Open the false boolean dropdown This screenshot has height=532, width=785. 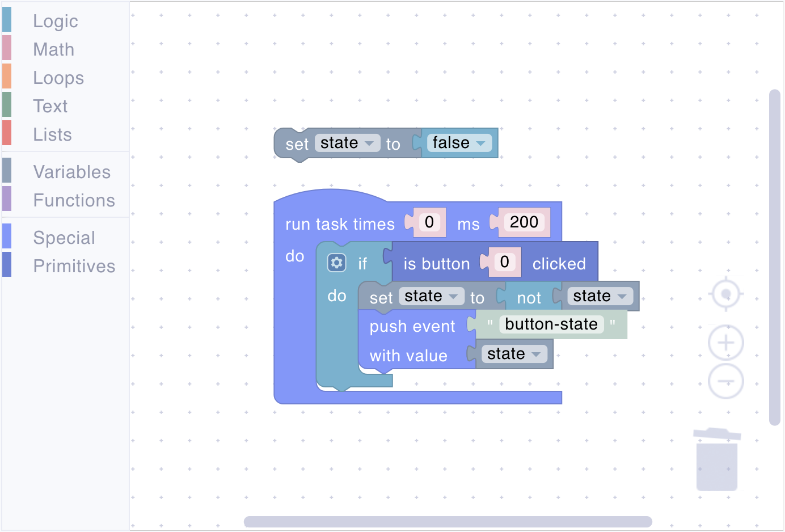(459, 143)
